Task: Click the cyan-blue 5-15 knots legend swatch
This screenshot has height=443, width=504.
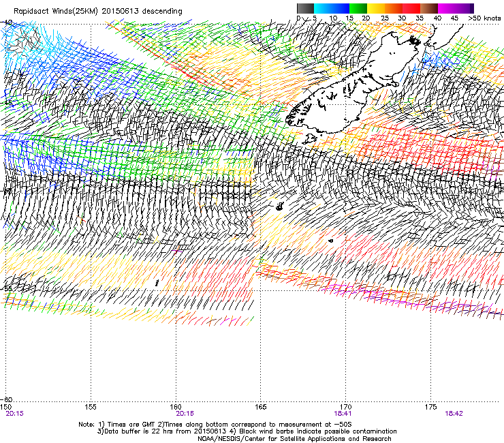Action: (332, 8)
